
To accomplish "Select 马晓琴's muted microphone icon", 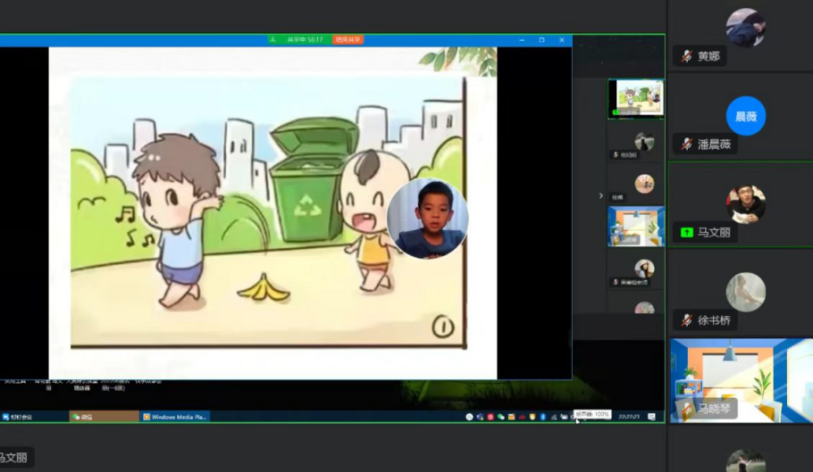I will tap(686, 409).
